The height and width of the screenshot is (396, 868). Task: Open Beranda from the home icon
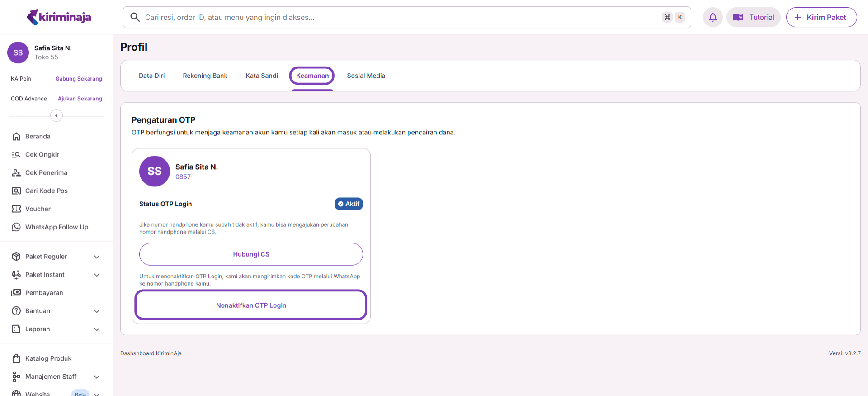pyautogui.click(x=16, y=137)
